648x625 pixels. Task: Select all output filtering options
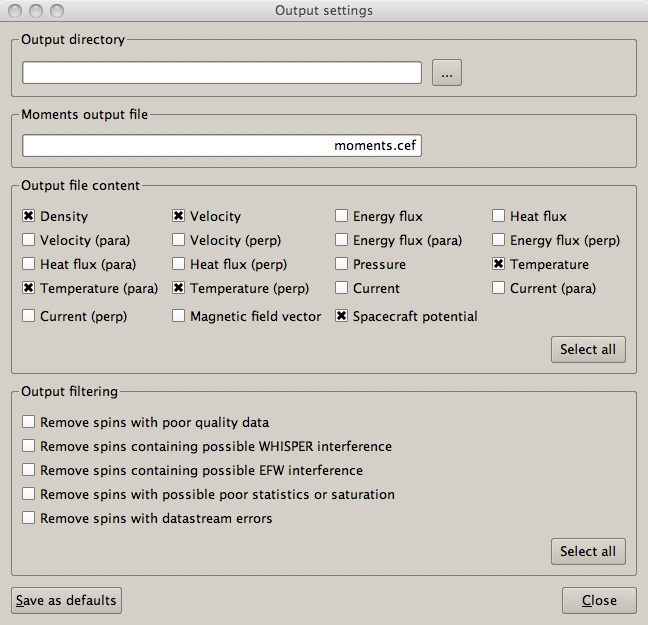[x=588, y=551]
